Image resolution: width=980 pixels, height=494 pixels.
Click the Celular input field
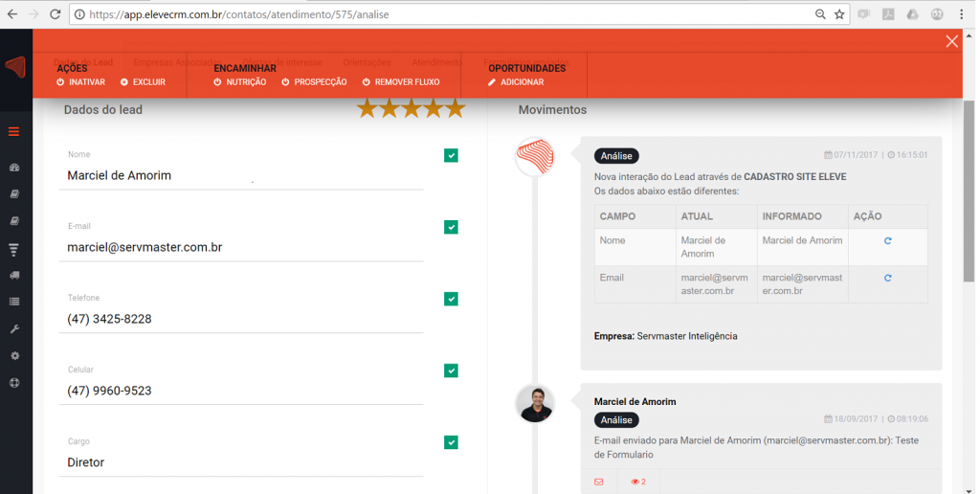241,391
